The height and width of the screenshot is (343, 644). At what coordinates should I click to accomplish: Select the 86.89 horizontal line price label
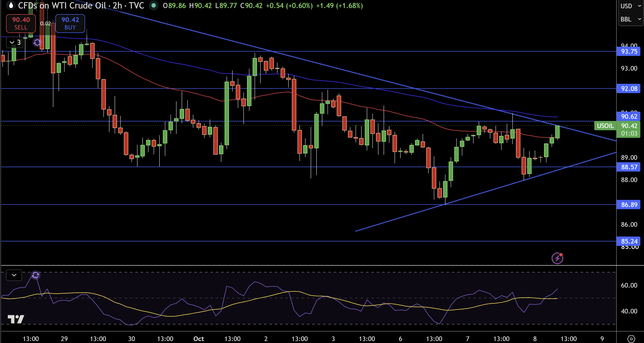629,205
